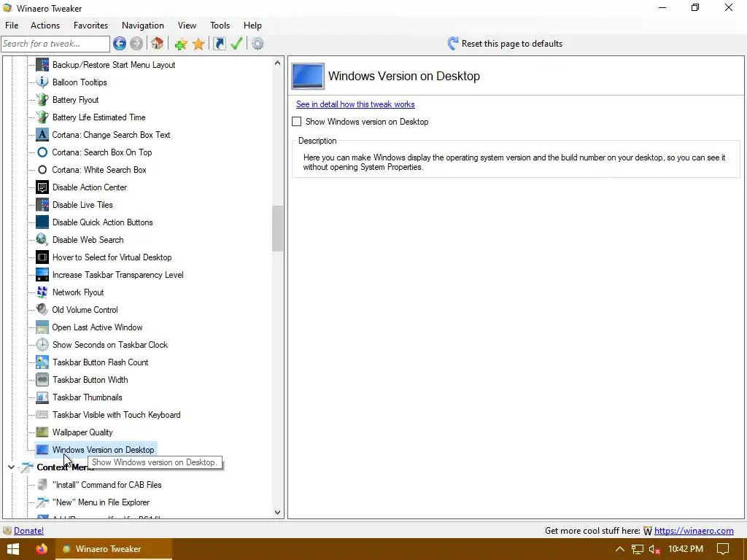Open the Actions menu
The width and height of the screenshot is (747, 560).
[x=45, y=26]
